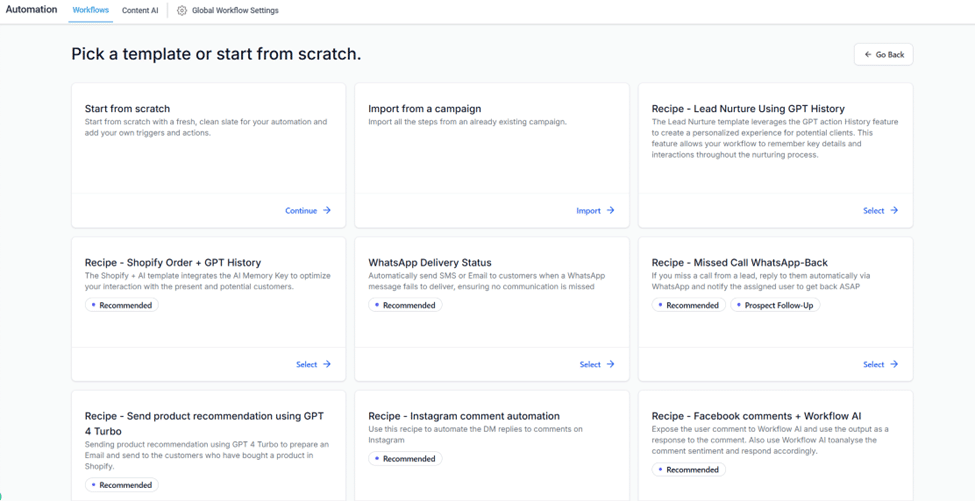
Task: Click Pick a template or start from scratch heading
Action: (x=216, y=55)
